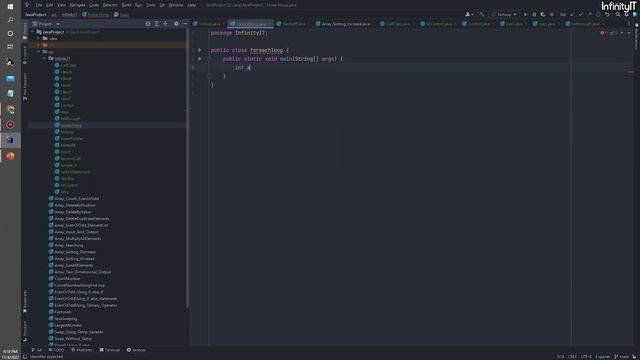This screenshot has height=360, width=640.
Task: Click the collapse all icon in Project panel
Action: click(x=165, y=24)
